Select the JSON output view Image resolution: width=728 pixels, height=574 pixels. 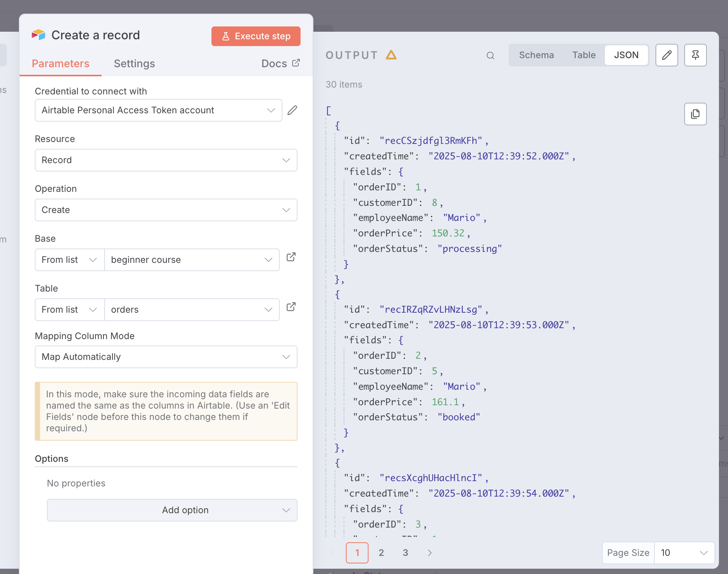coord(626,55)
